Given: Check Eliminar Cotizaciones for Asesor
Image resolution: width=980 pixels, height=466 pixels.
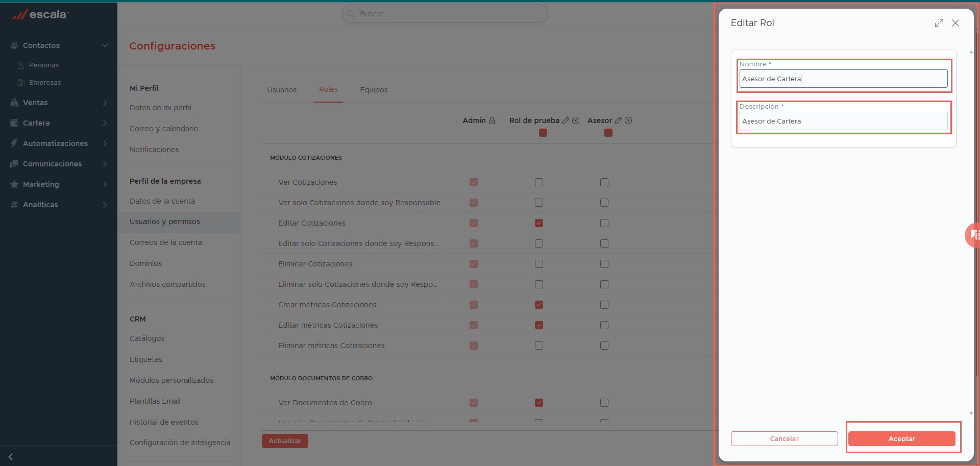Looking at the screenshot, I should click(604, 264).
